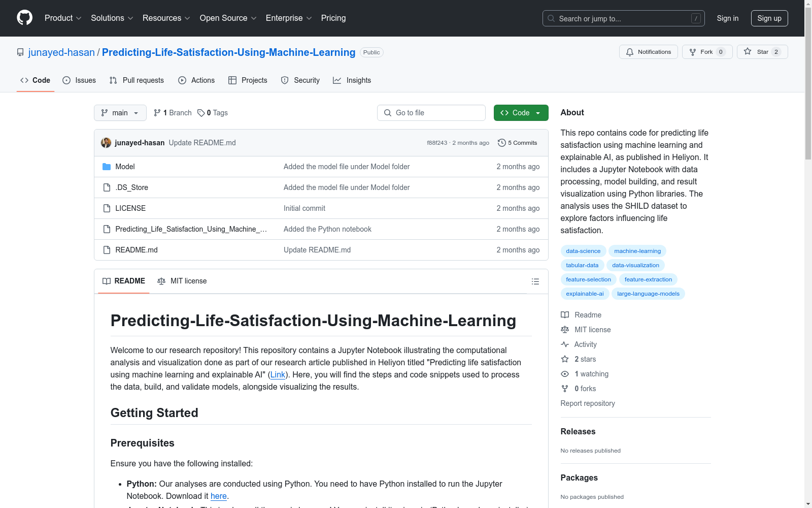Click the tag icon next to 0 Tags
The height and width of the screenshot is (508, 812).
[201, 113]
